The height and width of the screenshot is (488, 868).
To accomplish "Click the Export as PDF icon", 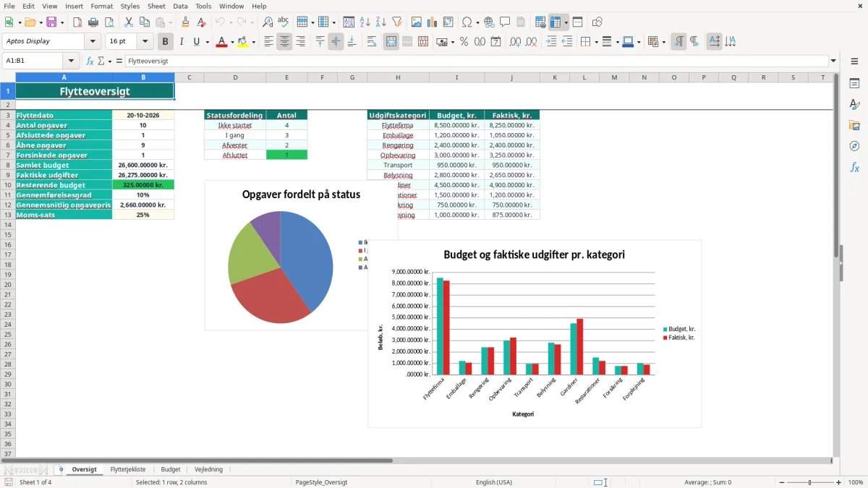I will [77, 22].
